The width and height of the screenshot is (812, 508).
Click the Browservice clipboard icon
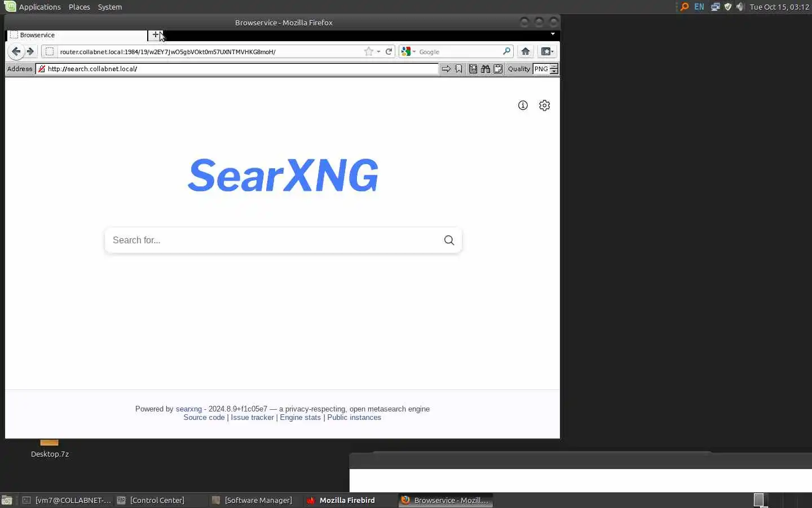[x=498, y=69]
